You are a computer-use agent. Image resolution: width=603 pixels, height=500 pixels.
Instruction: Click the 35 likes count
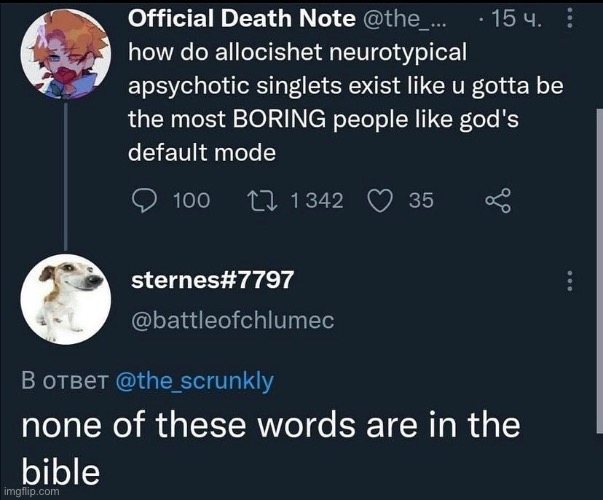coord(421,201)
